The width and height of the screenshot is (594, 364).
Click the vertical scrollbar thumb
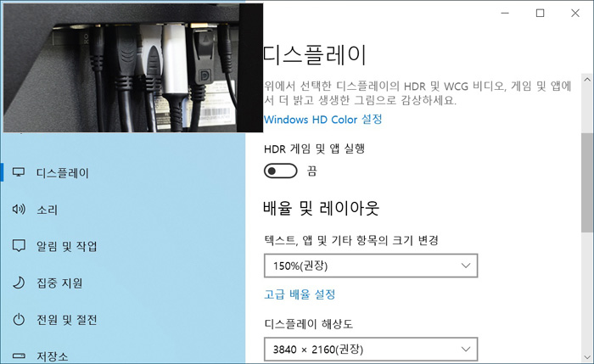pos(587,182)
